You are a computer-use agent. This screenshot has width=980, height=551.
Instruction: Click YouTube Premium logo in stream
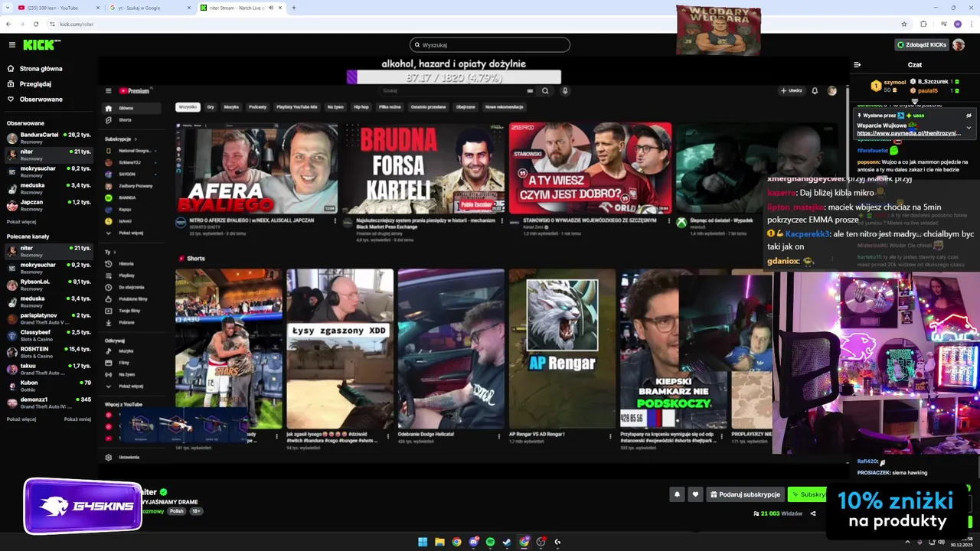tap(134, 91)
